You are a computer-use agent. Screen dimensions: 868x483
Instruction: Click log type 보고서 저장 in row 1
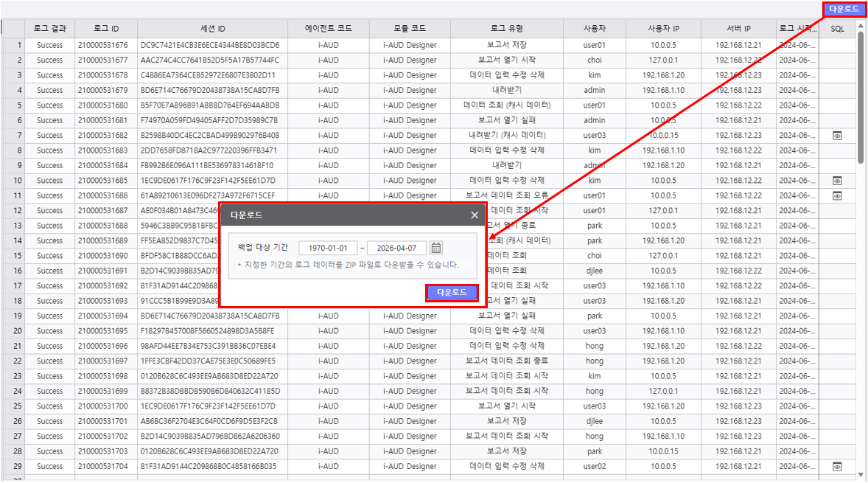pyautogui.click(x=506, y=45)
